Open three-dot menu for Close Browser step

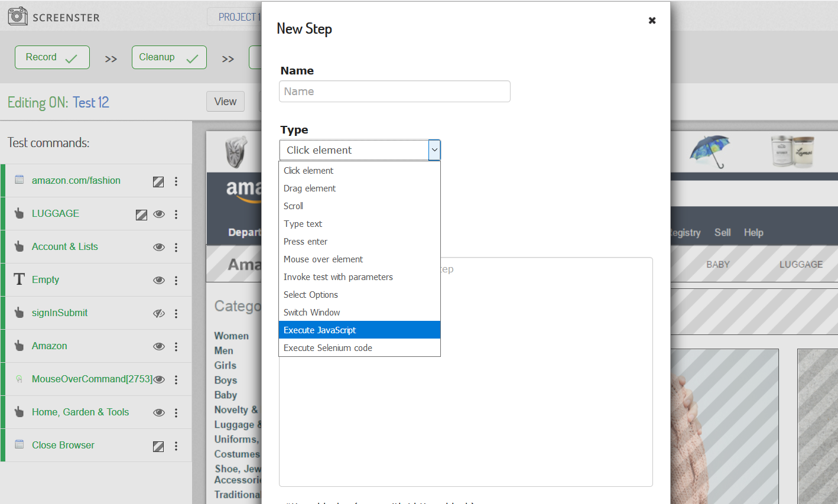coord(176,446)
